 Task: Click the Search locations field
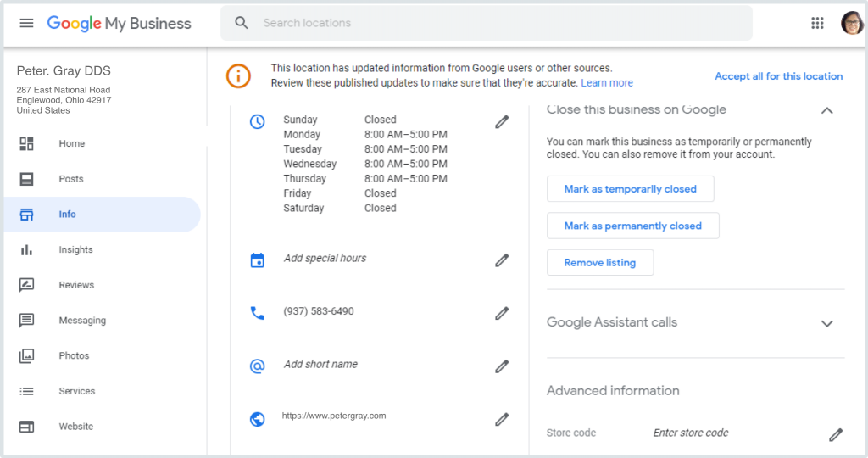(x=500, y=23)
